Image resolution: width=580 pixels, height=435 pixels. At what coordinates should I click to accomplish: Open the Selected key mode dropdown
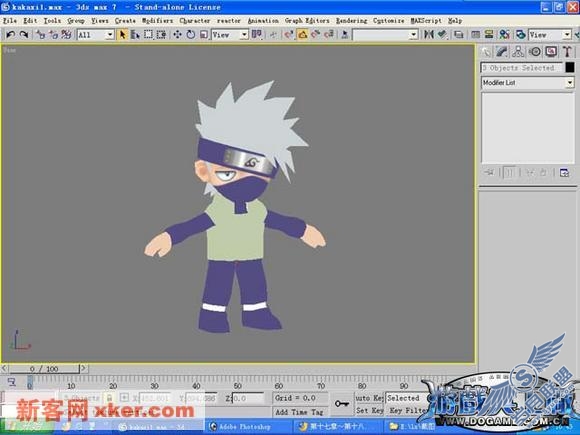point(407,398)
